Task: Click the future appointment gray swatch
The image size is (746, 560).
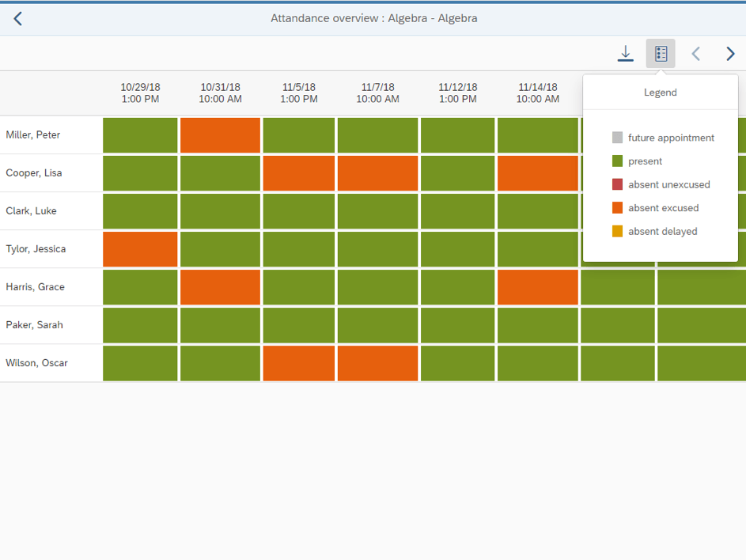Action: [618, 138]
